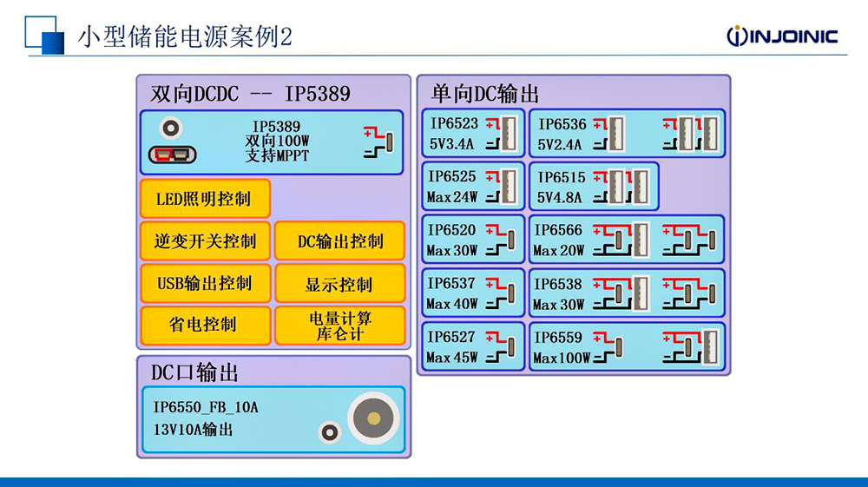This screenshot has width=868, height=487.
Task: Click the 双向DCDC -- IP5389 heading
Action: click(x=250, y=94)
